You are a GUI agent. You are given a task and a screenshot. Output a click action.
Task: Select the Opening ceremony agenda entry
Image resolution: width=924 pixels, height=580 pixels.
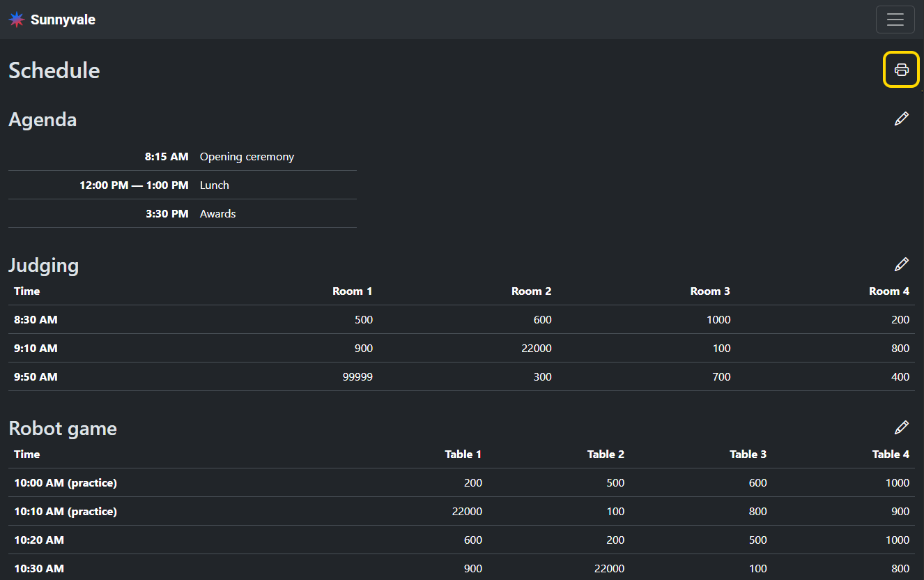pyautogui.click(x=247, y=157)
